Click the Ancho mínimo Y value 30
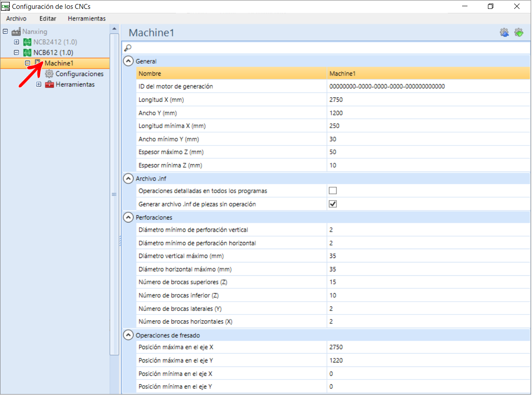 [x=428, y=139]
